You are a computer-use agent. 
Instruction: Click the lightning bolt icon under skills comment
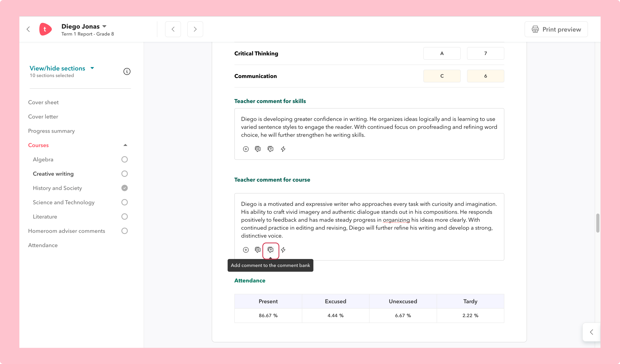[x=283, y=149]
